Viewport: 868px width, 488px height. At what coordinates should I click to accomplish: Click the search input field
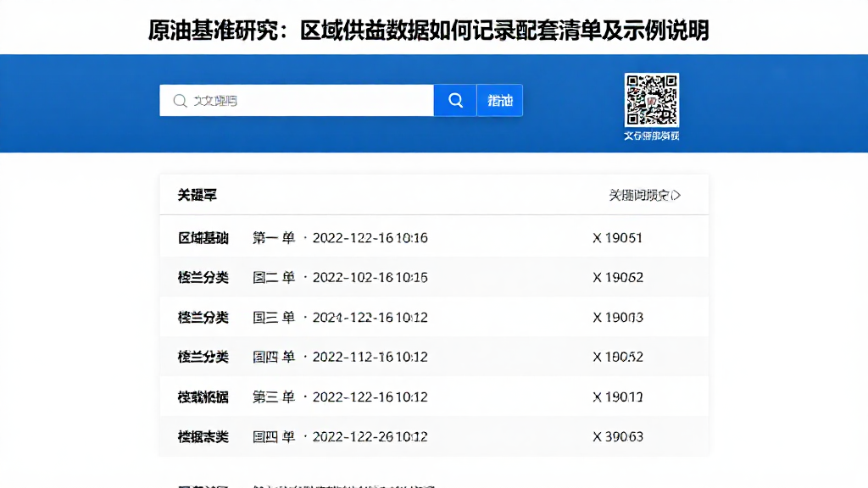(x=297, y=100)
